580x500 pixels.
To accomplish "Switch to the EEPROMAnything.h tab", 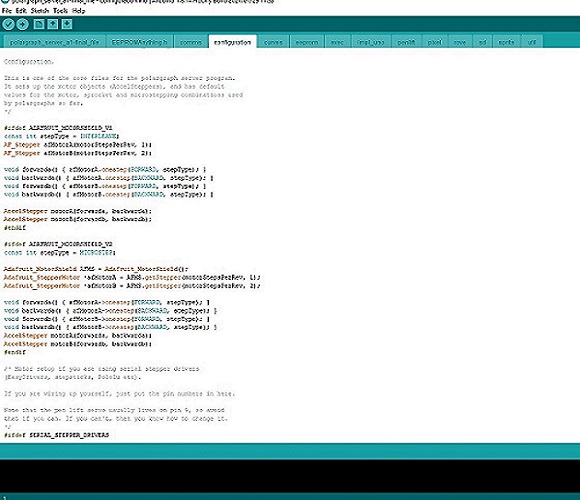I will click(139, 42).
